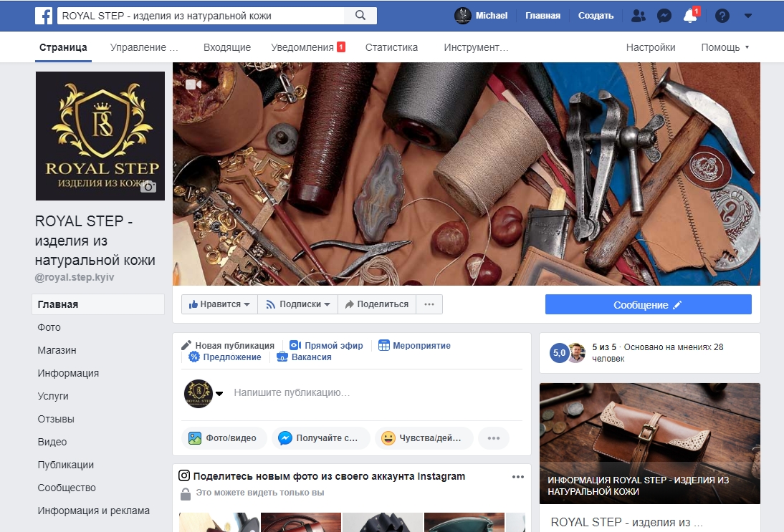This screenshot has width=784, height=532.
Task: Click the Получайте с... messenger button
Action: tap(320, 438)
